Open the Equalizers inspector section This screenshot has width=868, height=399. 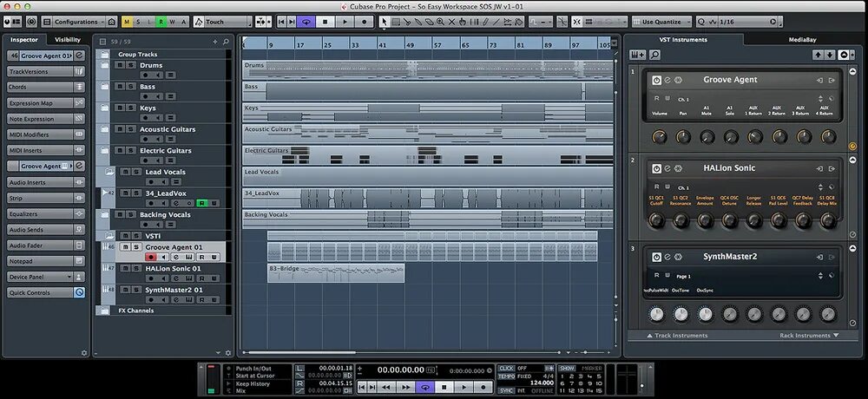45,213
